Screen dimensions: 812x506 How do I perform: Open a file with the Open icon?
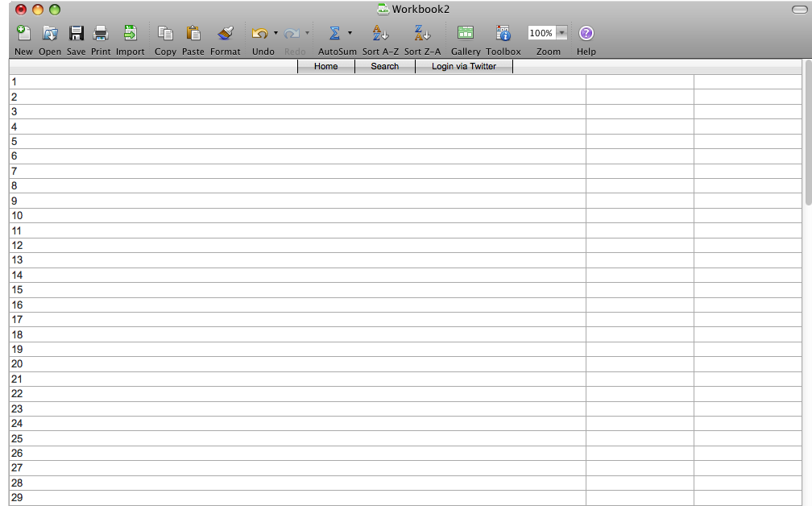pos(50,34)
